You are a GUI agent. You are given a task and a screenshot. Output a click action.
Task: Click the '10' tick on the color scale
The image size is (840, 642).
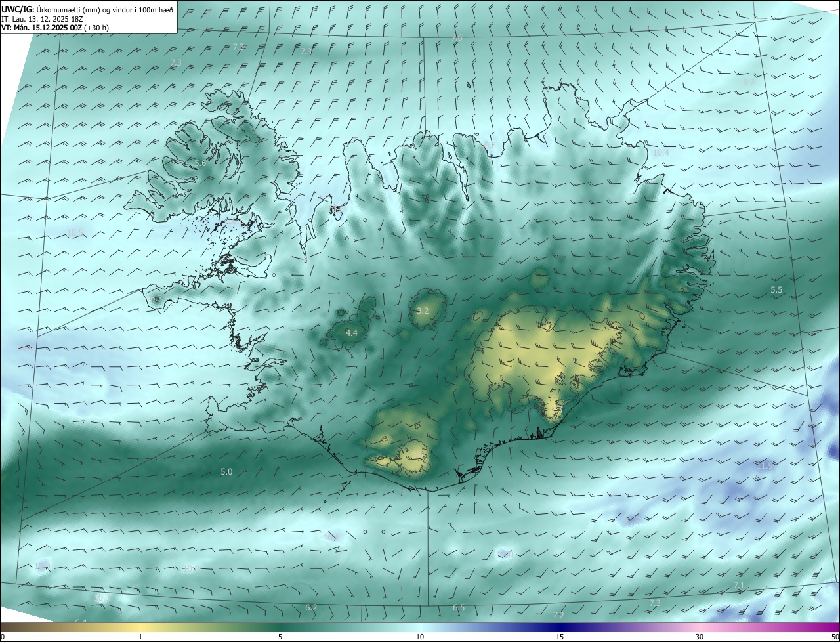coord(420,637)
